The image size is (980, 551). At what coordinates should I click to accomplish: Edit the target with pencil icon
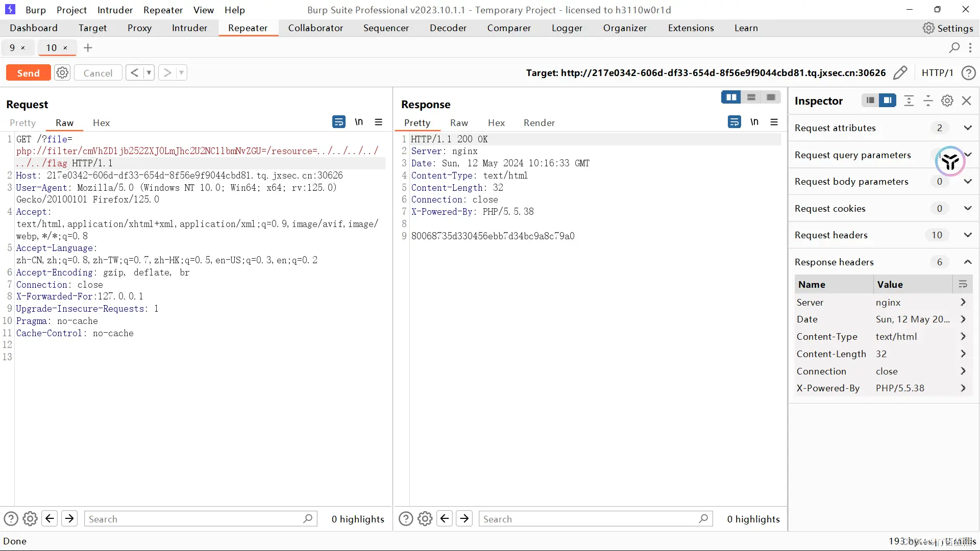click(x=900, y=73)
